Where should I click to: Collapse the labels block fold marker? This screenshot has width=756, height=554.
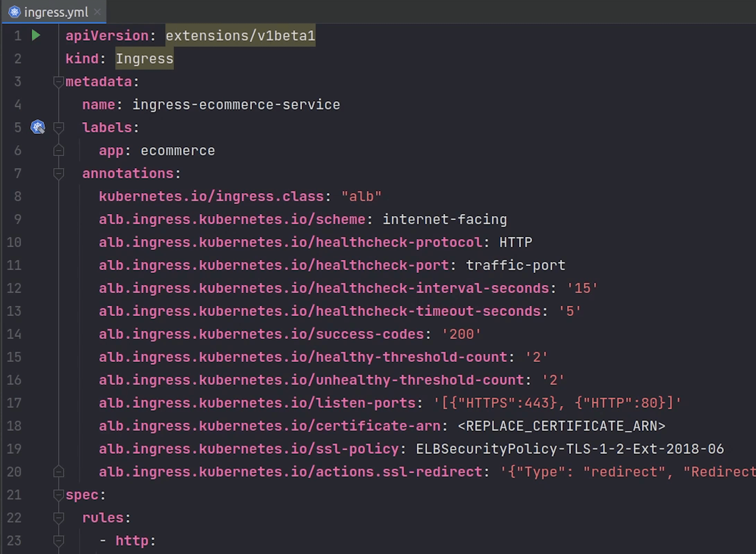pos(58,128)
